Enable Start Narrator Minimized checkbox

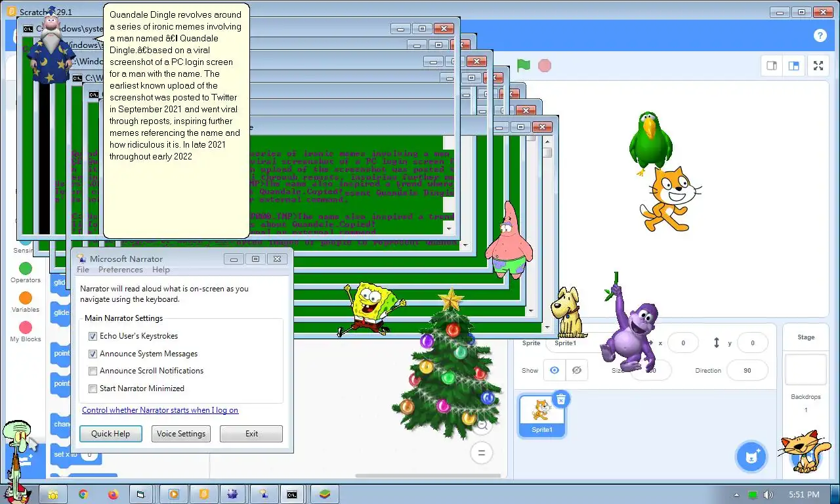[x=93, y=388]
